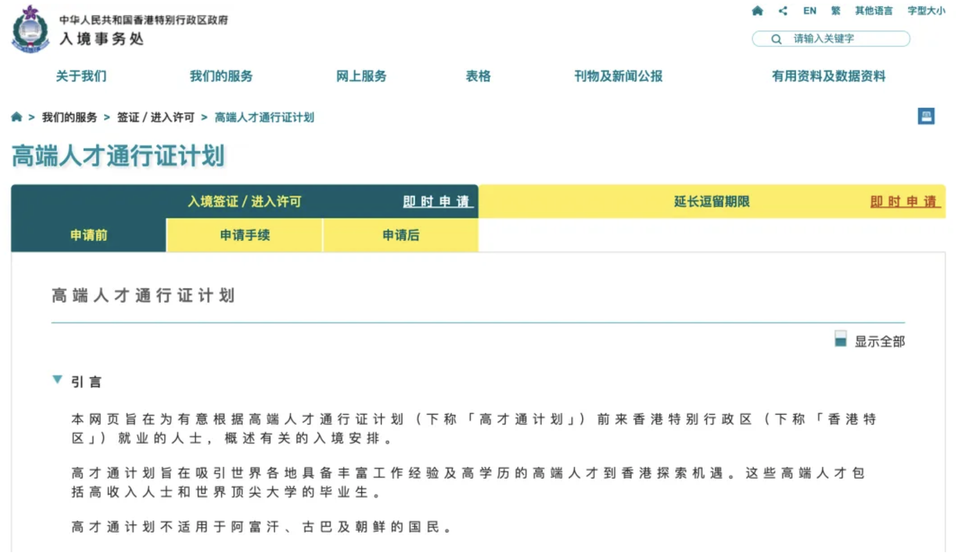The image size is (956, 560).
Task: Open the 网上服务 navigation menu
Action: [361, 76]
